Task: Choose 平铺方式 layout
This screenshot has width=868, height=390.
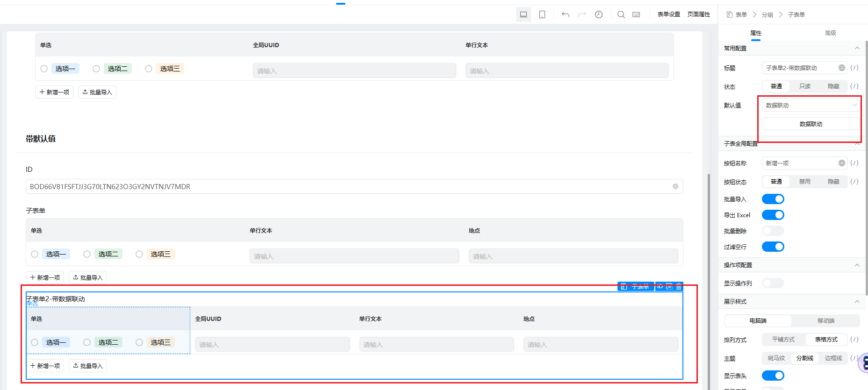Action: pyautogui.click(x=783, y=340)
